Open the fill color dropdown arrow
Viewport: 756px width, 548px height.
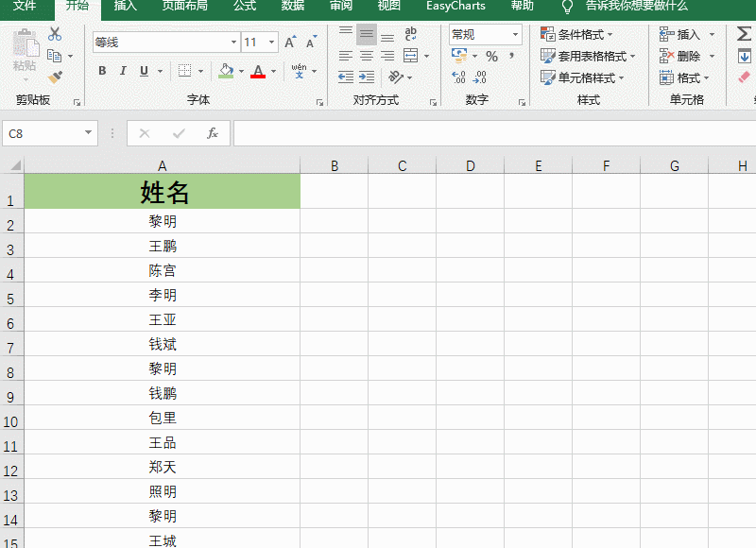[242, 72]
